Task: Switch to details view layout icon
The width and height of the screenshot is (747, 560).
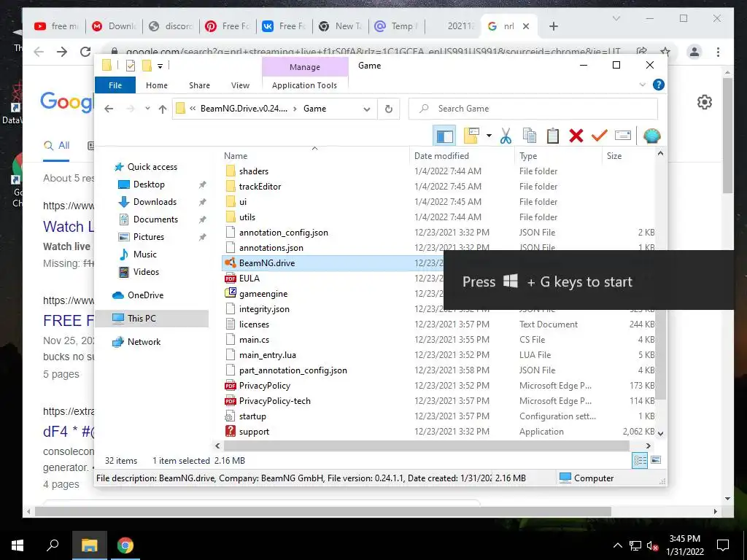Action: 640,460
